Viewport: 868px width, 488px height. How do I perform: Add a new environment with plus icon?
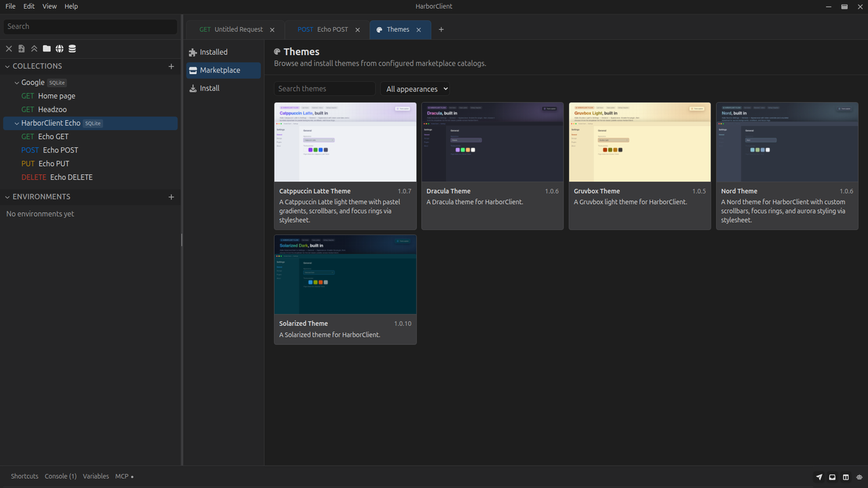171,197
